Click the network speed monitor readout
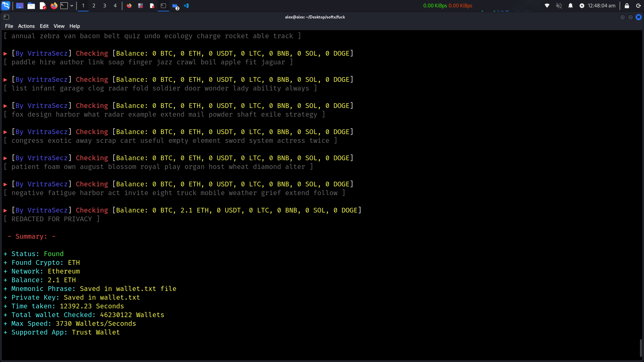The image size is (644, 362). point(447,6)
